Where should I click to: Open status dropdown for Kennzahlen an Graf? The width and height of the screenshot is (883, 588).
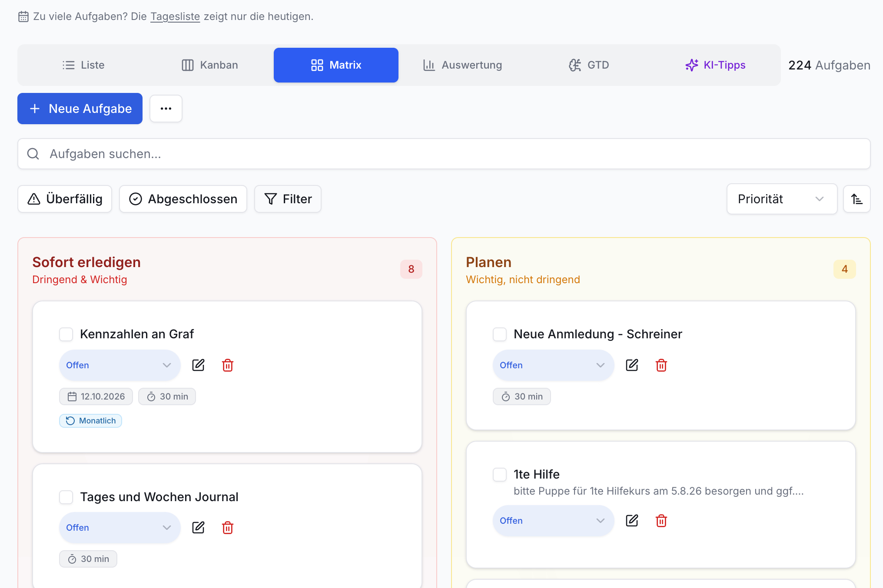tap(120, 365)
